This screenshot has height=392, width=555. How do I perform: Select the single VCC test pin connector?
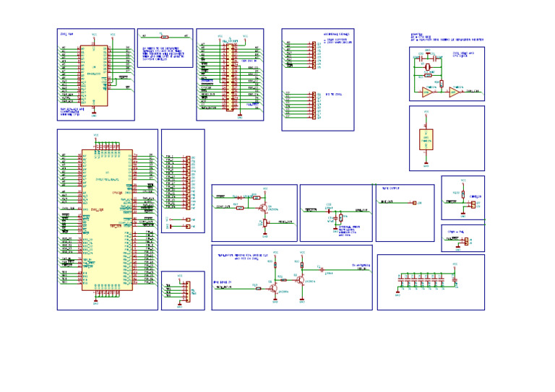[x=188, y=219]
